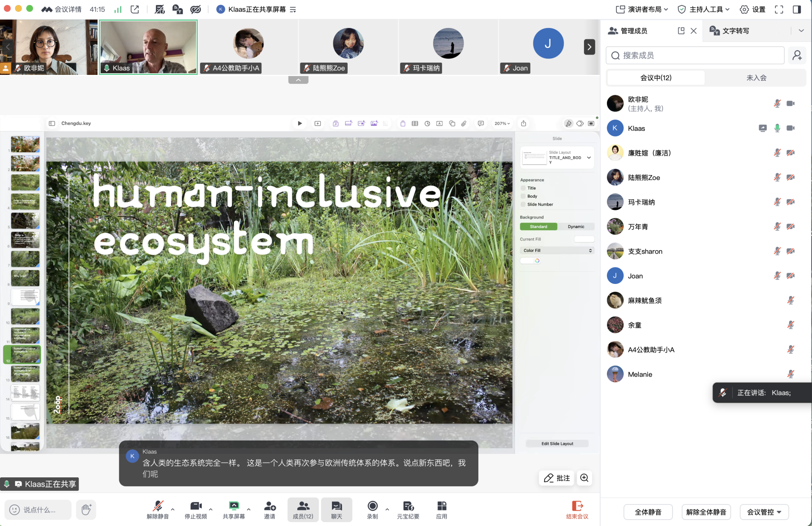Screen dimensions: 812x526
Task: Select Dynamic background option
Action: pyautogui.click(x=576, y=226)
